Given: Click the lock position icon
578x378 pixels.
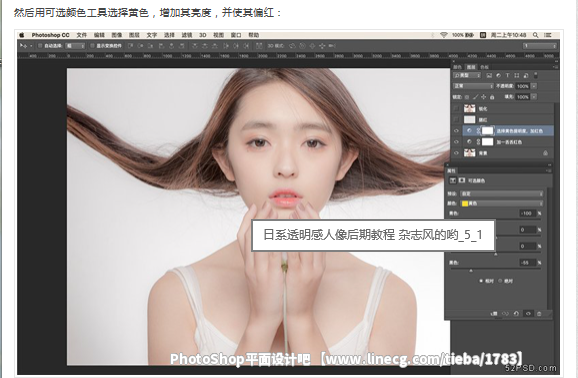Looking at the screenshot, I should [484, 97].
